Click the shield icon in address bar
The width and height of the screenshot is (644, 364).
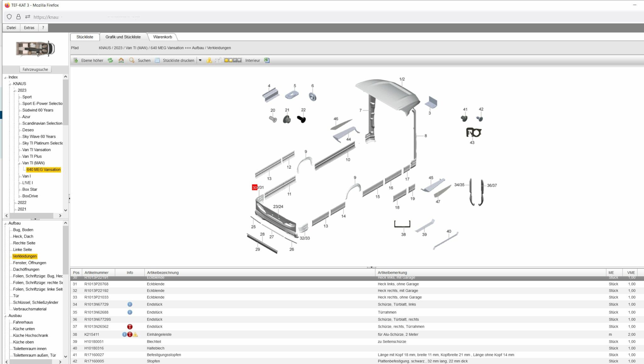pyautogui.click(x=9, y=17)
